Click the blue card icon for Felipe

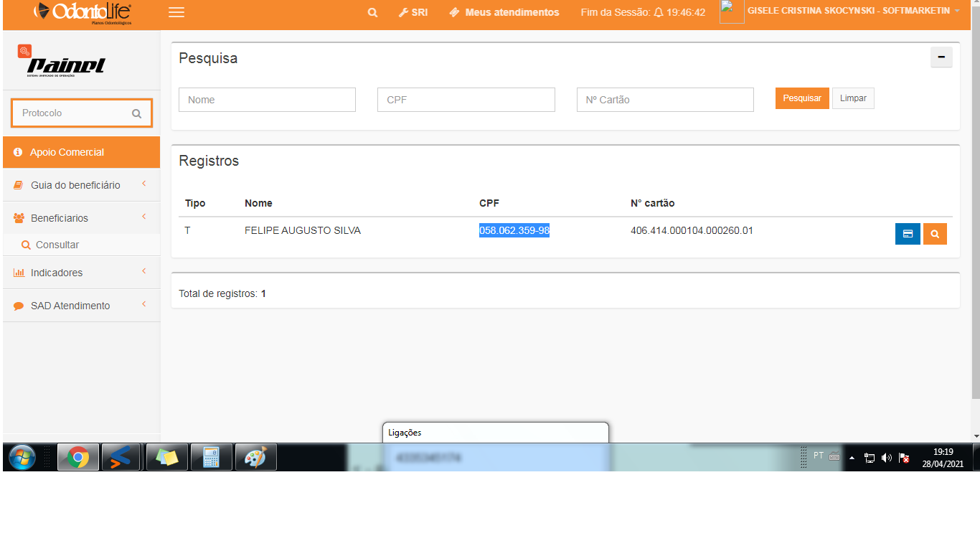(908, 234)
